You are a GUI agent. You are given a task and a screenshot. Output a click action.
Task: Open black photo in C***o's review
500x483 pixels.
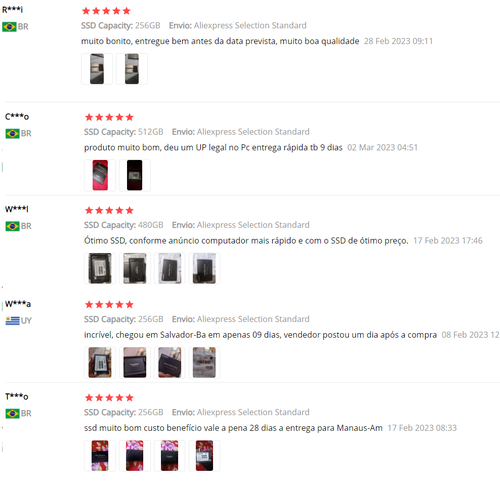(135, 175)
